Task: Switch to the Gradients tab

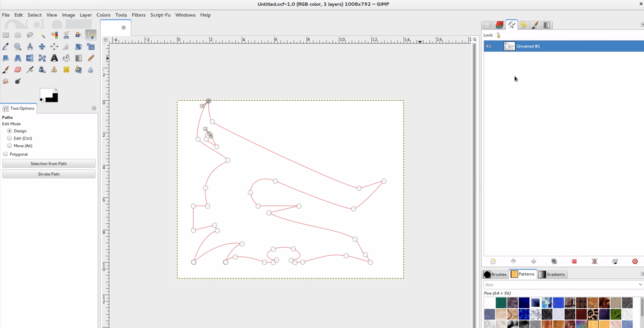Action: 552,274
